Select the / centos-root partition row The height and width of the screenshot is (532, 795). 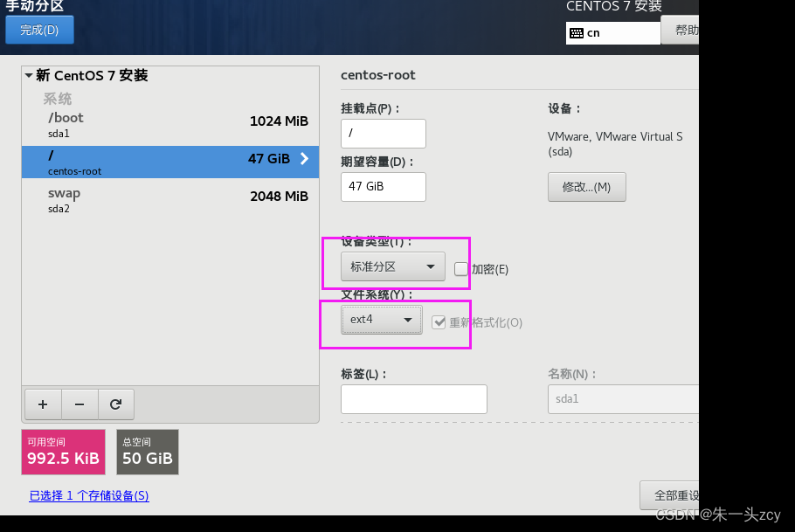point(170,162)
